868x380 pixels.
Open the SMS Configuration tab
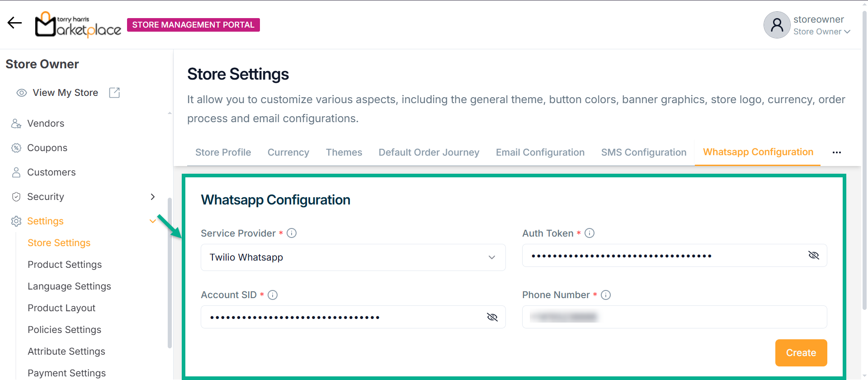(643, 152)
